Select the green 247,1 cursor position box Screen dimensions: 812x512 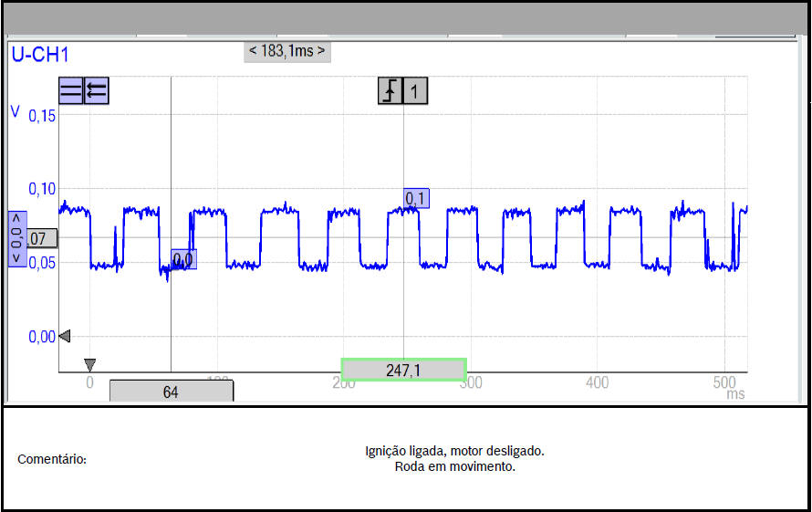[403, 370]
